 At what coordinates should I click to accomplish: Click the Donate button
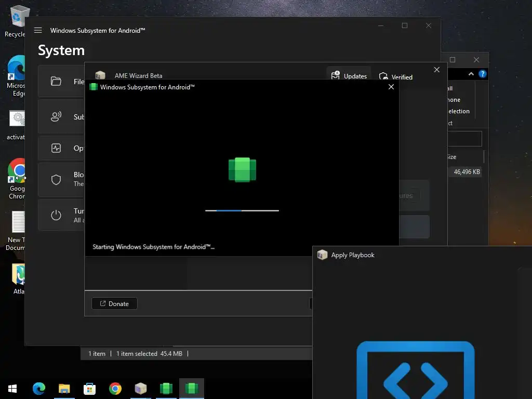point(114,303)
